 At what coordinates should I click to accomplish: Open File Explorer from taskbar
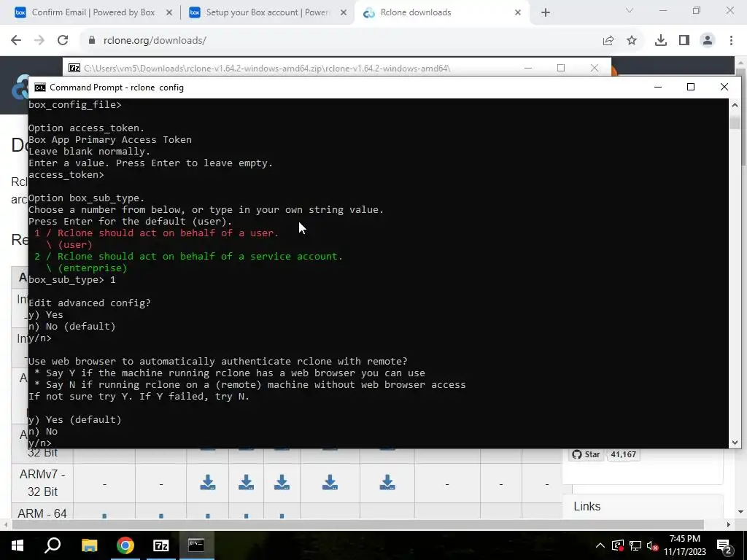coord(89,545)
